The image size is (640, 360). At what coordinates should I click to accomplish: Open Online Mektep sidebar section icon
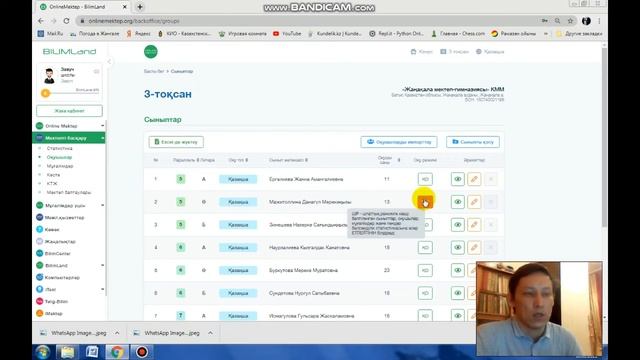[40, 126]
